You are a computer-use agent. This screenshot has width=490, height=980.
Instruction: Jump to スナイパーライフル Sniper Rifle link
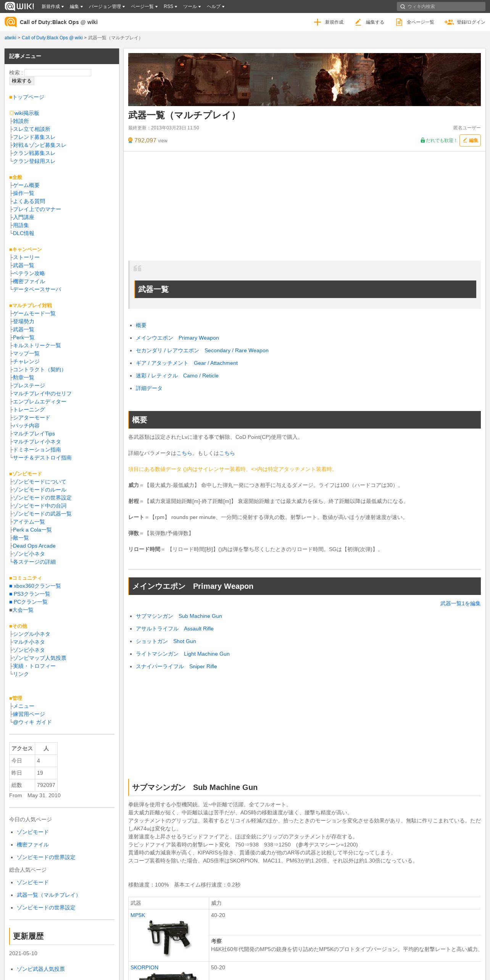(176, 666)
